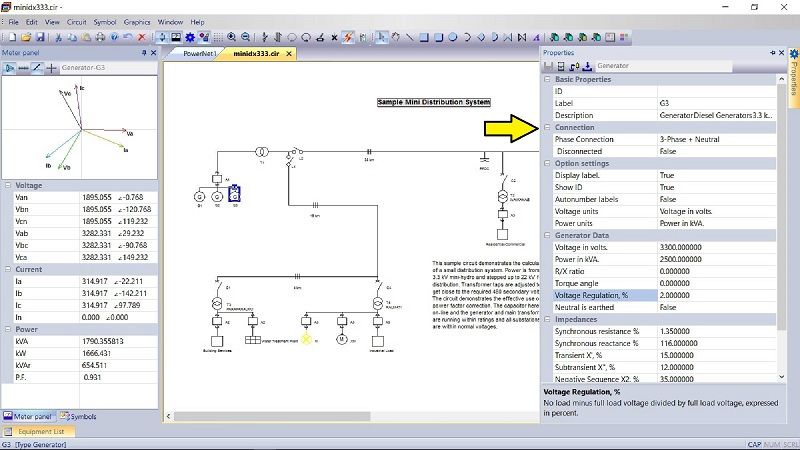Select the circle drawing tool
The height and width of the screenshot is (450, 800).
click(x=453, y=37)
